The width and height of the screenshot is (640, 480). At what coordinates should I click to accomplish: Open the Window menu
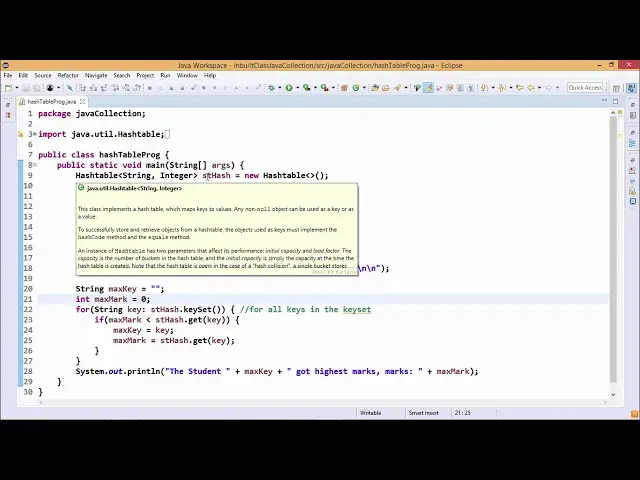tap(187, 76)
